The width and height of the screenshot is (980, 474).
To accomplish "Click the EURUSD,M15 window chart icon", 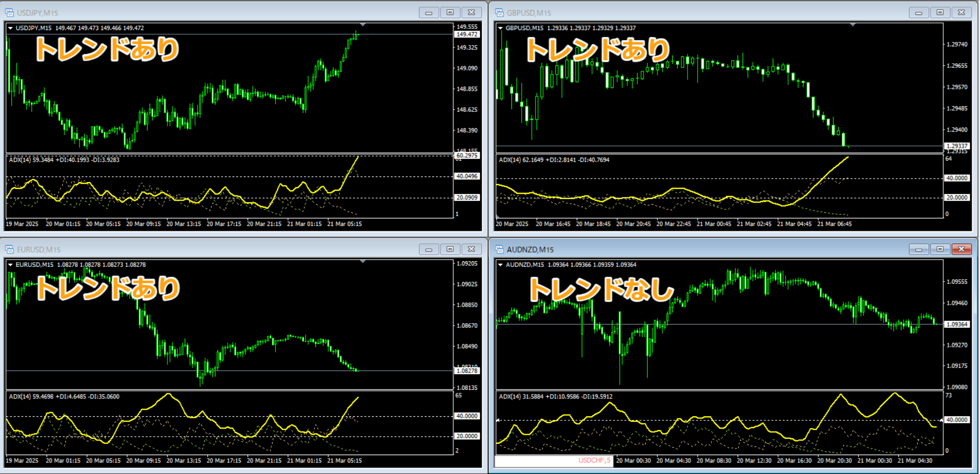I will click(x=9, y=250).
